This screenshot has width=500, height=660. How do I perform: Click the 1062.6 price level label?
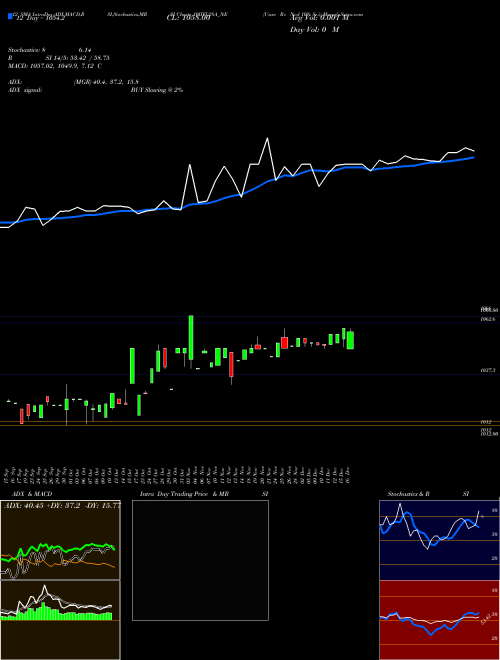coord(488,319)
